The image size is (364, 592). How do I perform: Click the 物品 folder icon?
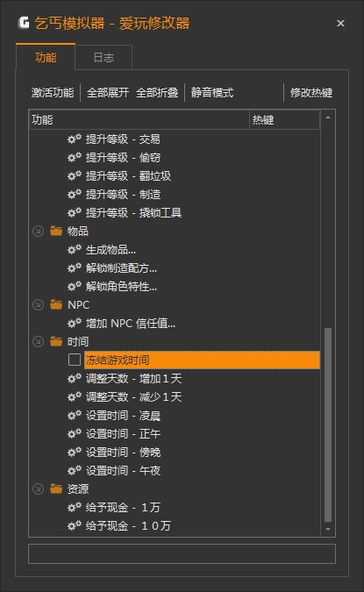[x=56, y=231]
